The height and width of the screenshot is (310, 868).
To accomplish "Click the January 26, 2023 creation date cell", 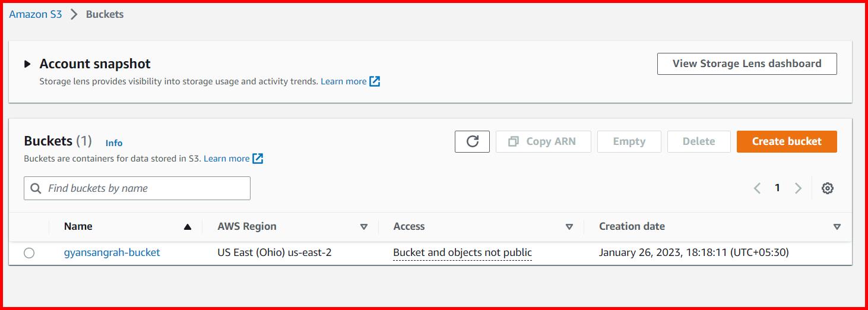I will (x=694, y=252).
